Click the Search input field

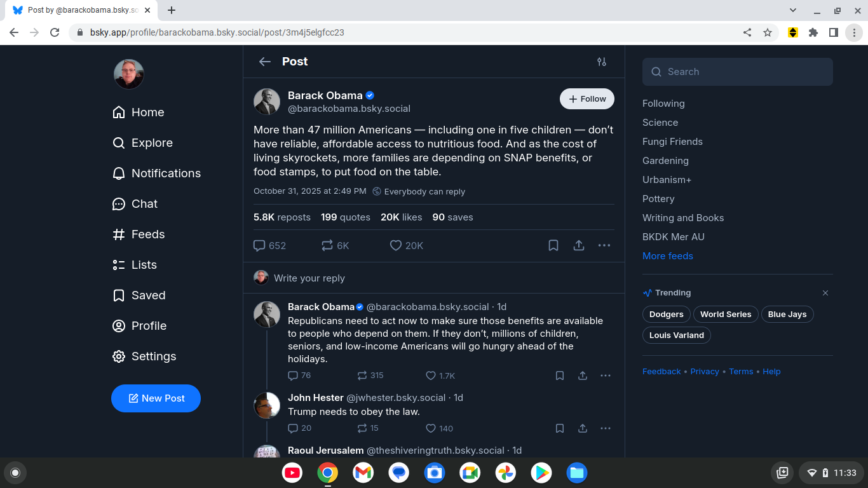[738, 72]
